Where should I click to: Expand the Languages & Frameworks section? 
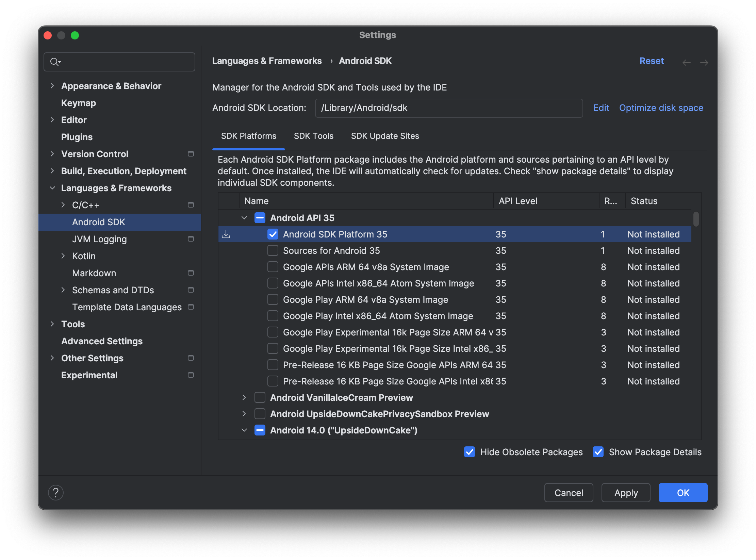[x=52, y=188]
